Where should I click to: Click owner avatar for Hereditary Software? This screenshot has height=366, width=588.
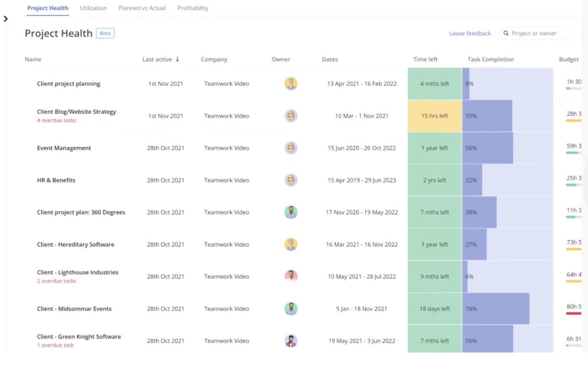(291, 244)
